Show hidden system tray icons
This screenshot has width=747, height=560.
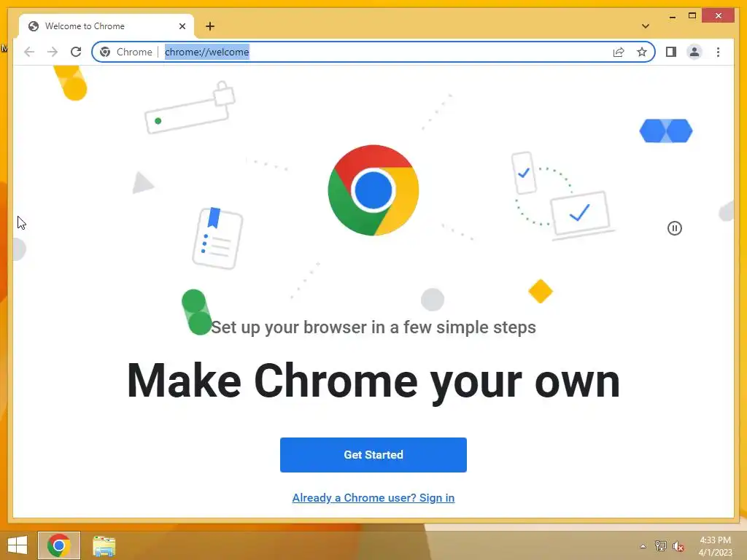click(643, 546)
